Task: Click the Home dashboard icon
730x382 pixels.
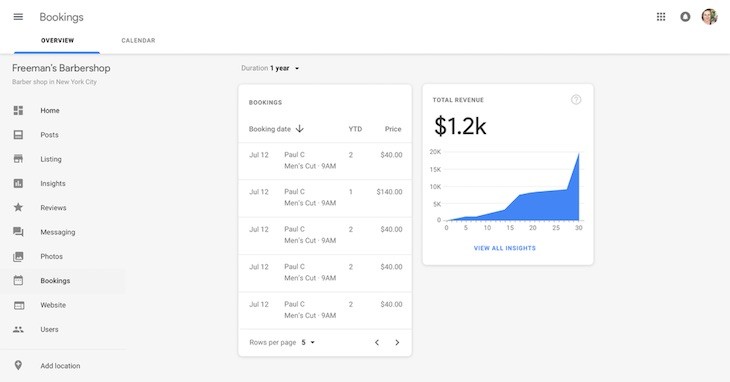Action: tap(18, 110)
